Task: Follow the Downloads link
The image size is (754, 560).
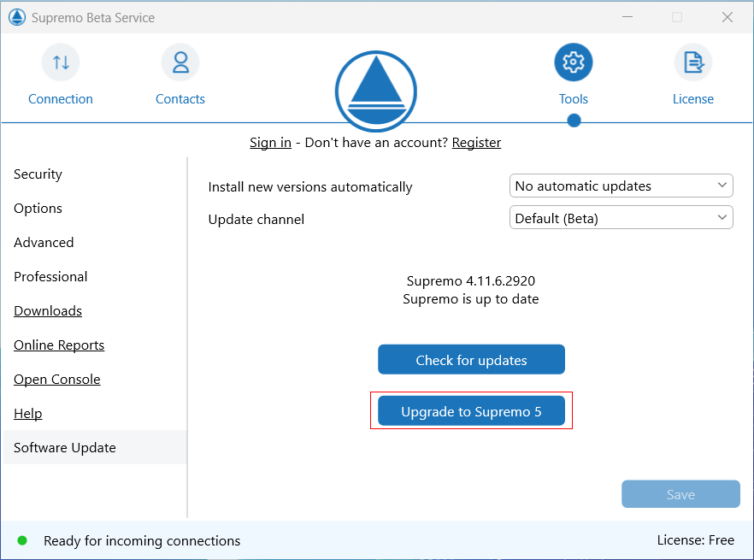Action: tap(48, 311)
